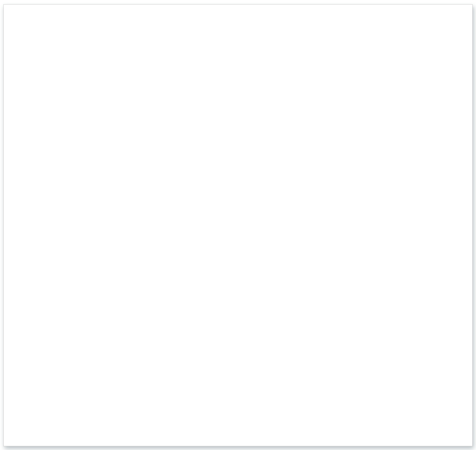Image resolution: width=476 pixels, height=450 pixels.
Task: Click the empty white panel
Action: pos(238,225)
